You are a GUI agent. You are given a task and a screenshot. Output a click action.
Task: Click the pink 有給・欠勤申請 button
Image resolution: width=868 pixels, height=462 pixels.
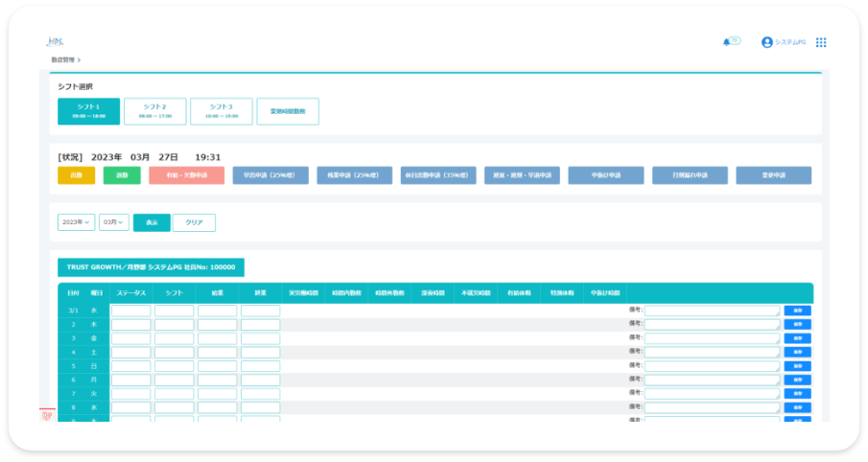[186, 175]
